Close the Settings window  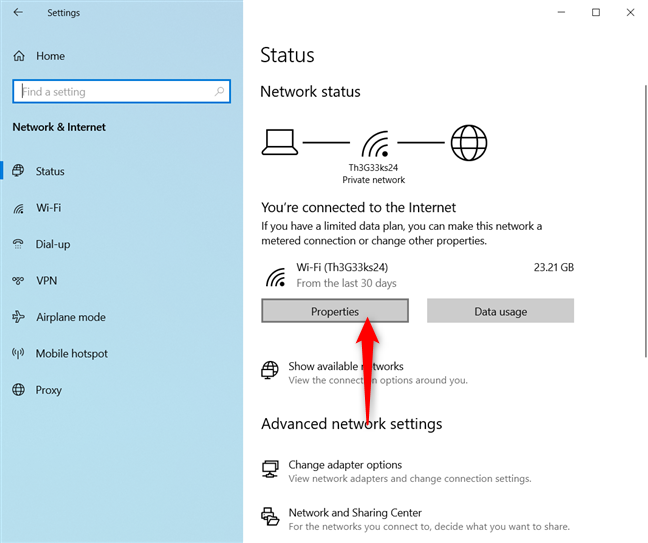point(630,12)
